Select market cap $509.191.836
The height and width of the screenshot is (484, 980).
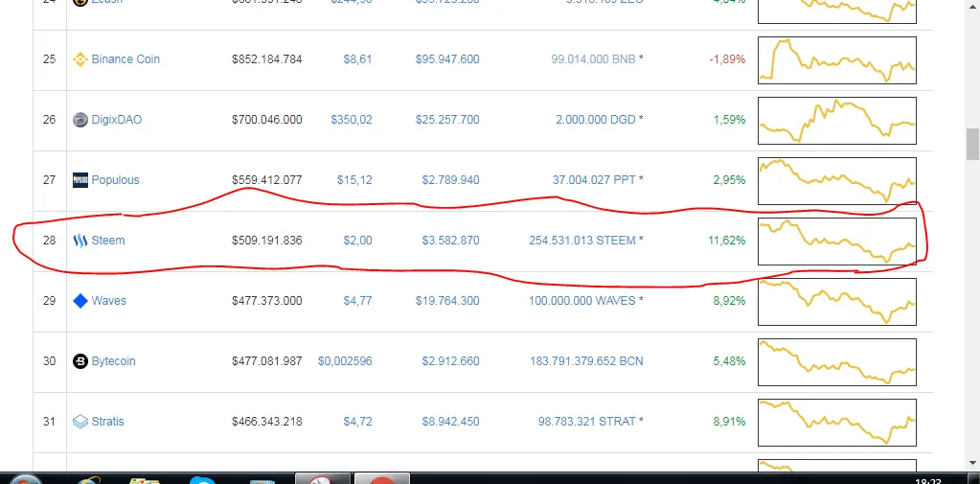click(x=267, y=241)
